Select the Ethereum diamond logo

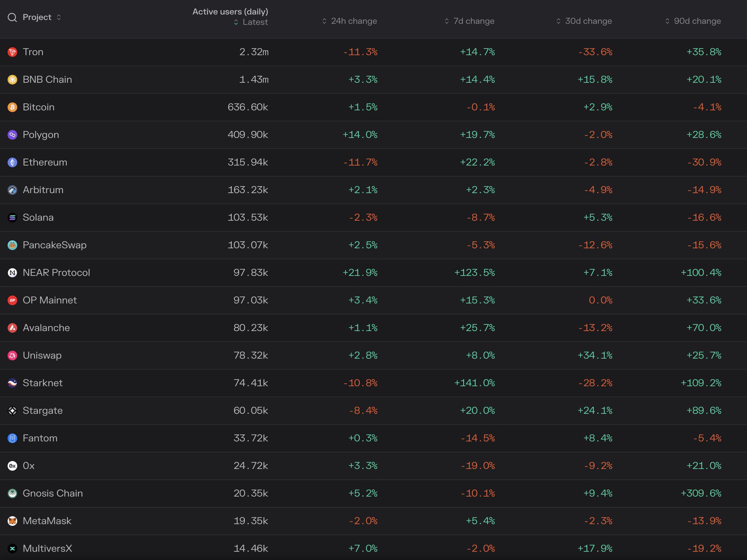[x=12, y=162]
